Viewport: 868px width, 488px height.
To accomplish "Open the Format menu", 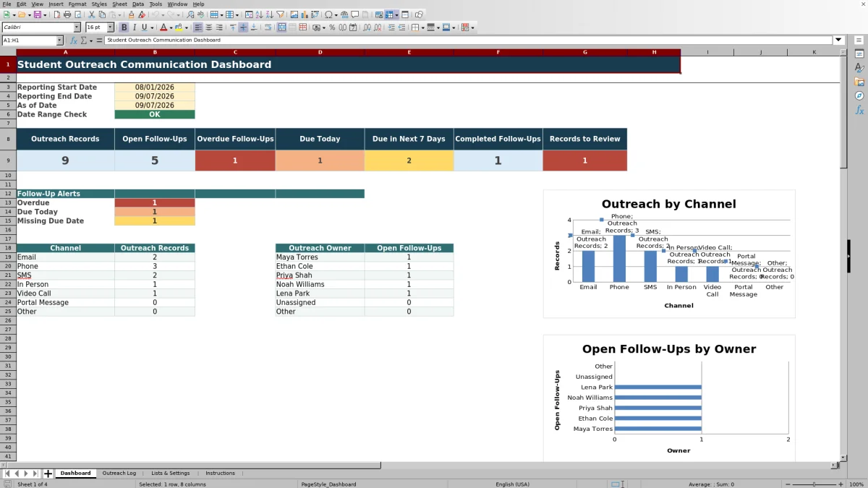I will click(77, 4).
